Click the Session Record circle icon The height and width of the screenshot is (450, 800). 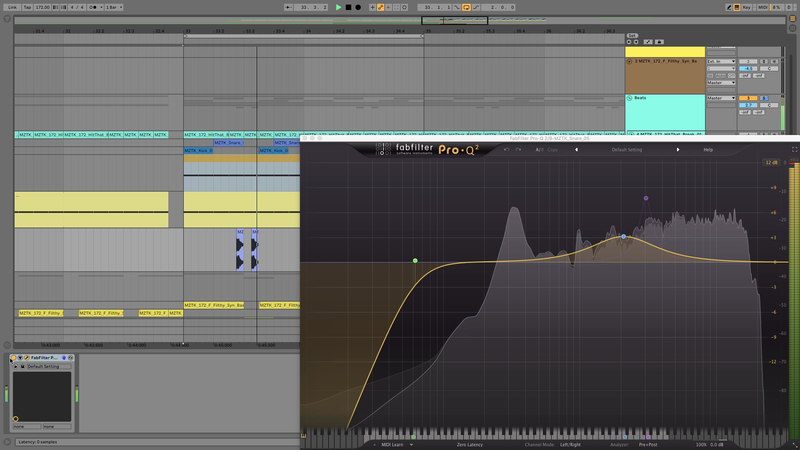[404, 7]
